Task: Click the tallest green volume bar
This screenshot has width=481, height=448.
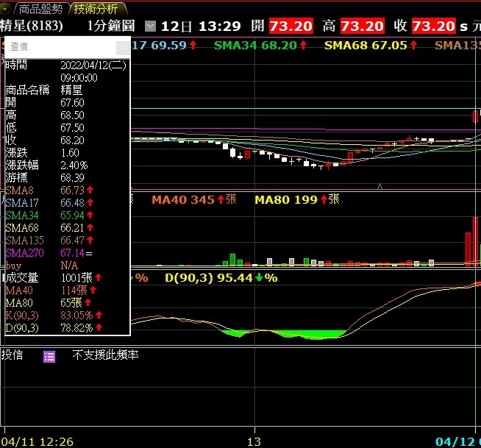Action: pyautogui.click(x=232, y=260)
